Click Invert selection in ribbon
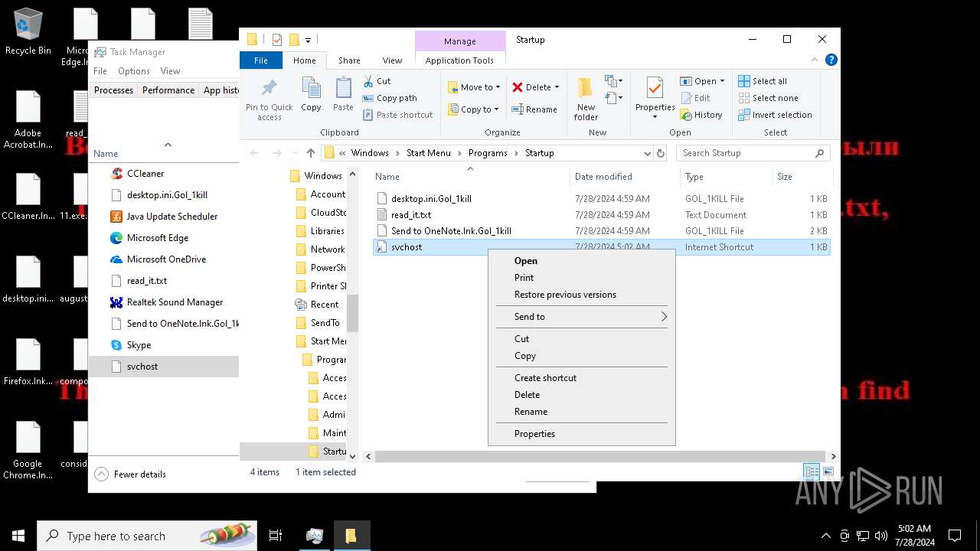 click(x=775, y=115)
